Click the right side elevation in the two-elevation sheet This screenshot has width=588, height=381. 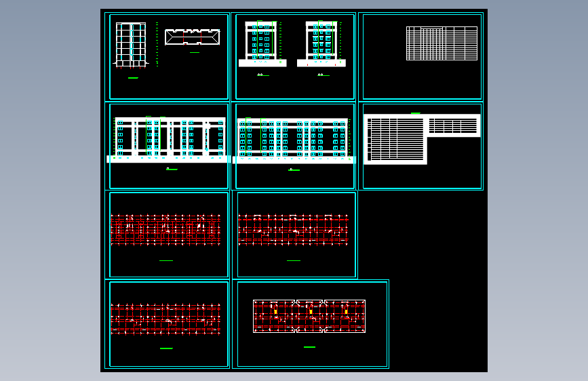pos(321,44)
